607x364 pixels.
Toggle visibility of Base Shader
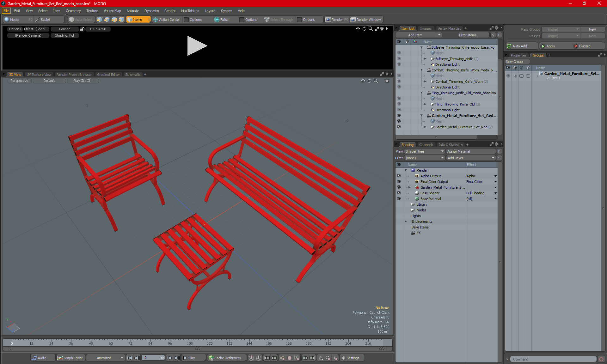click(x=399, y=193)
